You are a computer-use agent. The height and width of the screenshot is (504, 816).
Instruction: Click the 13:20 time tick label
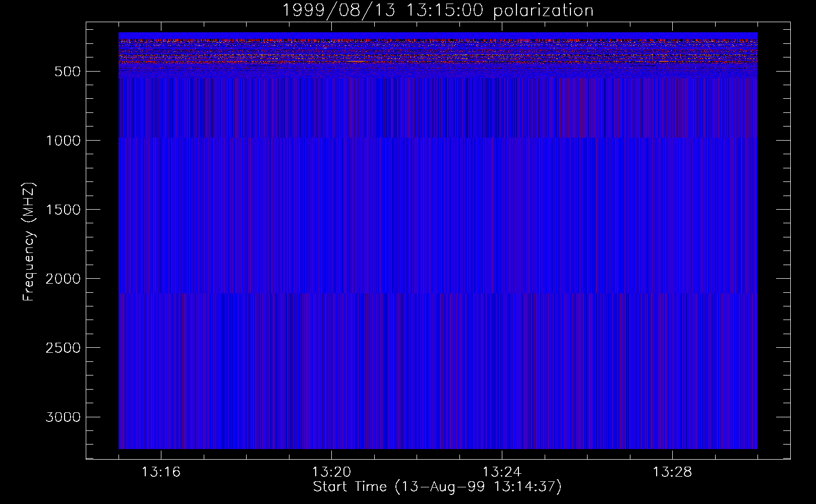coord(331,472)
